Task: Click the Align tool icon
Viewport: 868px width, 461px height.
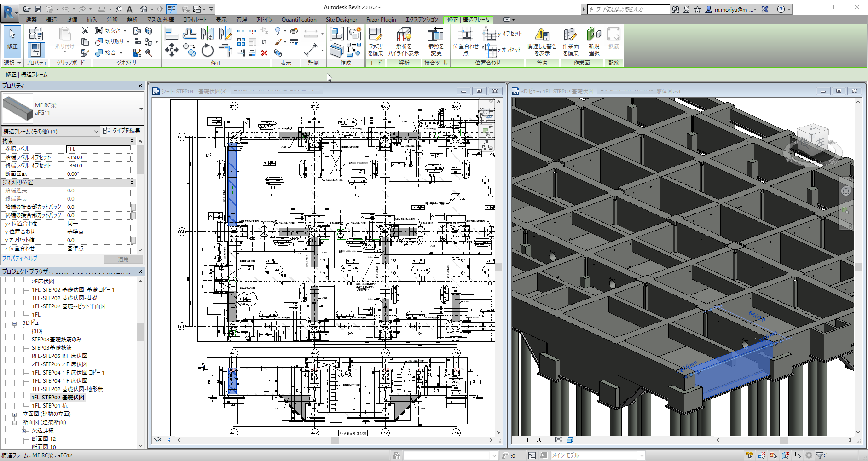Action: pos(171,33)
